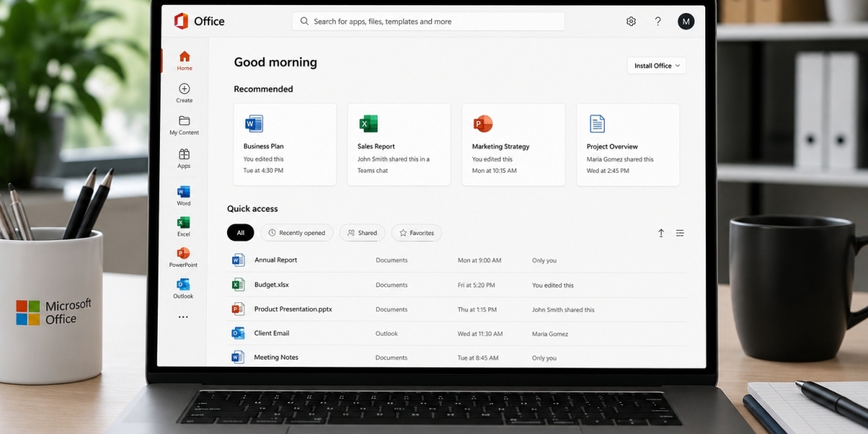This screenshot has height=434, width=868.
Task: Launch Outlook from the sidebar
Action: click(x=183, y=289)
